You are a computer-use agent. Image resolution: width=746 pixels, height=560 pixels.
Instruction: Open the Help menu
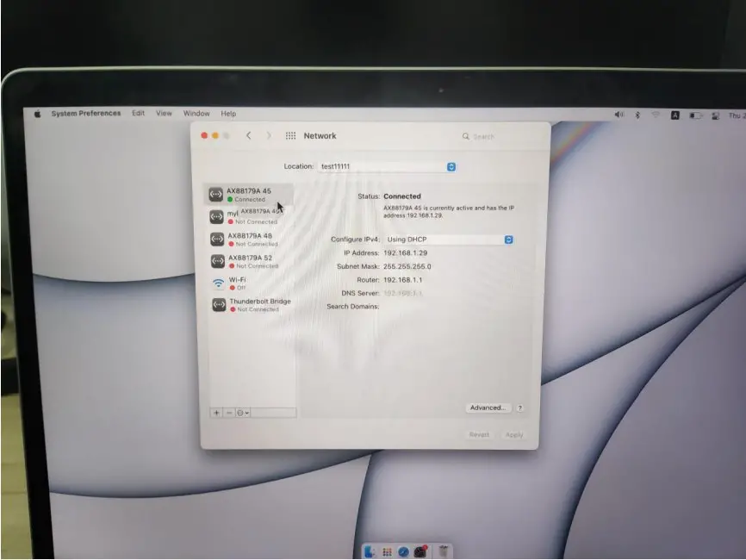(228, 114)
